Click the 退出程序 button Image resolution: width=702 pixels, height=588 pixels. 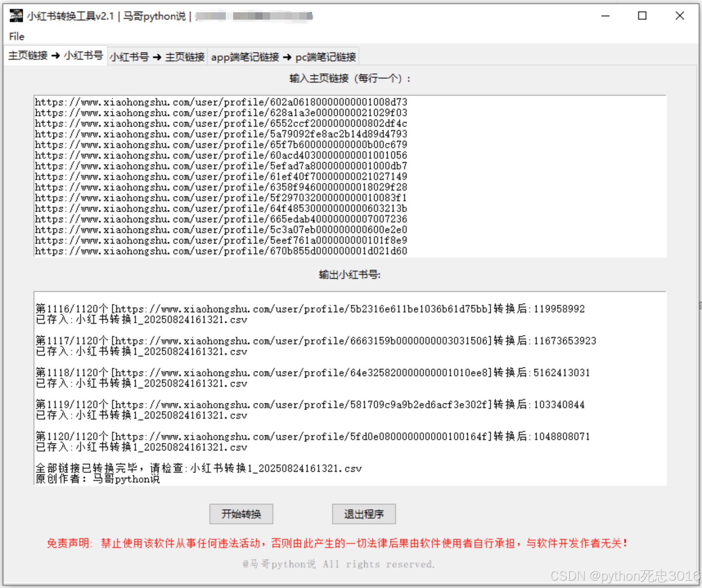tap(364, 514)
